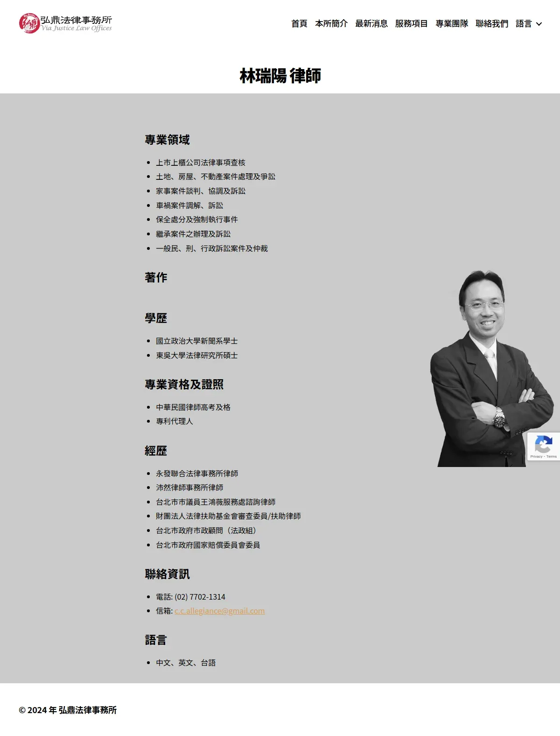Image resolution: width=560 pixels, height=736 pixels.
Task: Open the 首頁 menu item
Action: [299, 23]
